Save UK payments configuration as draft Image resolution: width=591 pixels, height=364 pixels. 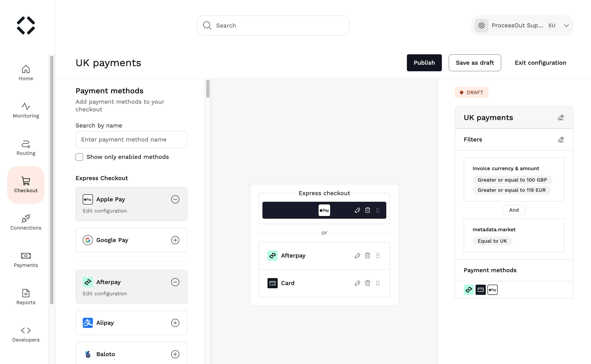[x=475, y=63]
